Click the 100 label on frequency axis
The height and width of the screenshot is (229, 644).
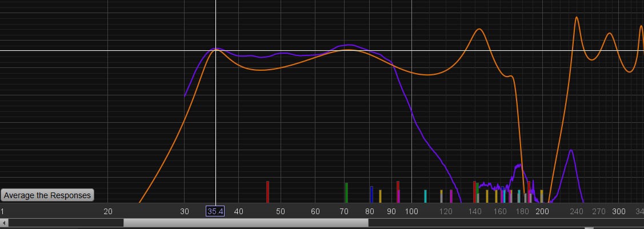pyautogui.click(x=411, y=212)
